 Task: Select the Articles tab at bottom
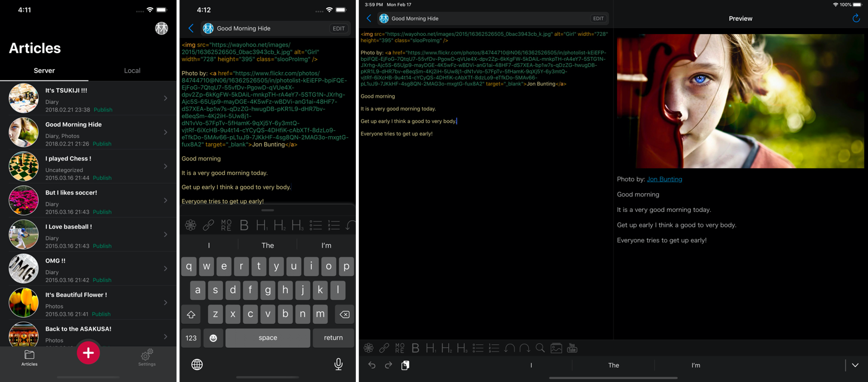tap(29, 358)
